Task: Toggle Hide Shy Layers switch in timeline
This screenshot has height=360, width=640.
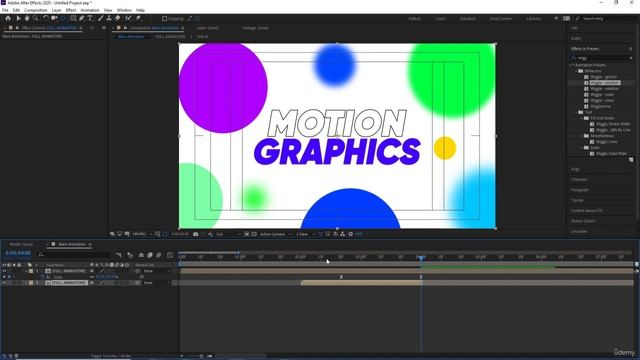Action: [x=141, y=255]
